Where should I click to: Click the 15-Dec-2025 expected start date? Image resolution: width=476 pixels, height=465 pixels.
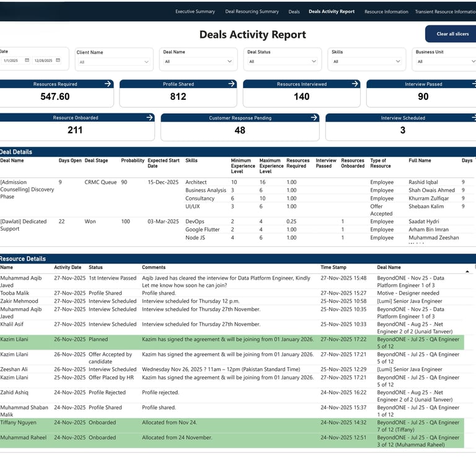tap(163, 182)
